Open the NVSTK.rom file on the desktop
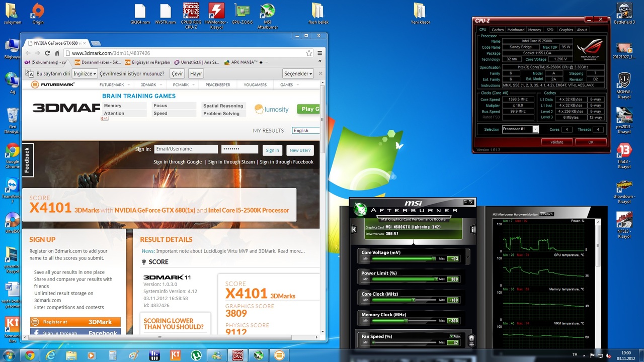The image size is (644, 362). click(x=166, y=13)
